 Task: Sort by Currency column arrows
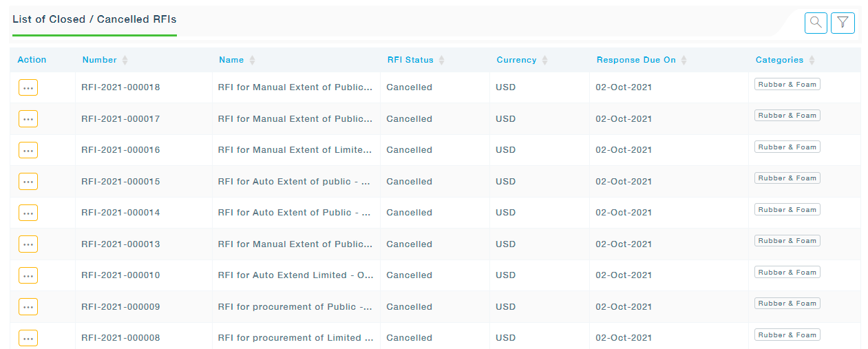coord(544,61)
